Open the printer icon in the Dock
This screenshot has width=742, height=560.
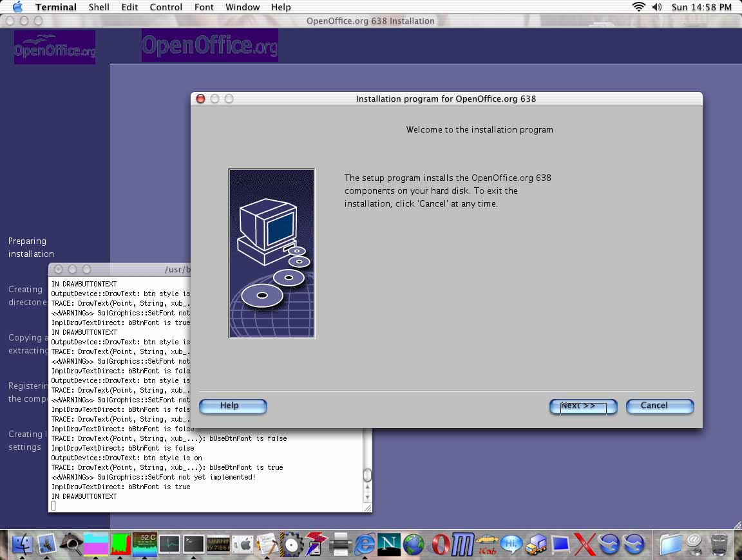[341, 544]
